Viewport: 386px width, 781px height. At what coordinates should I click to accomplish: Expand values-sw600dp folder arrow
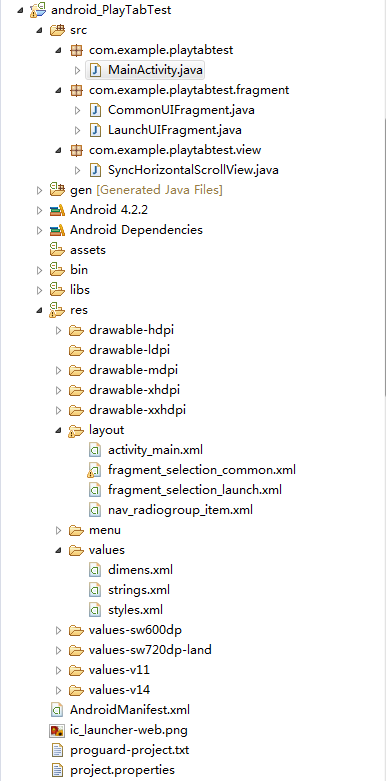click(58, 630)
